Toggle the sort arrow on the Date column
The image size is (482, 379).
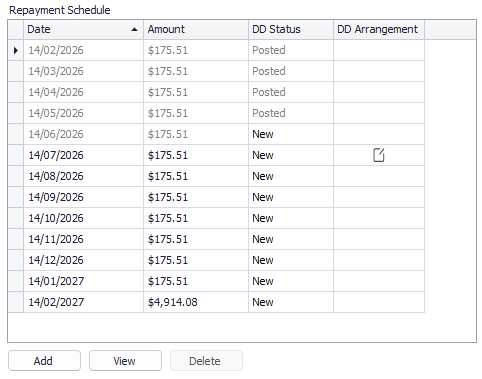[134, 29]
